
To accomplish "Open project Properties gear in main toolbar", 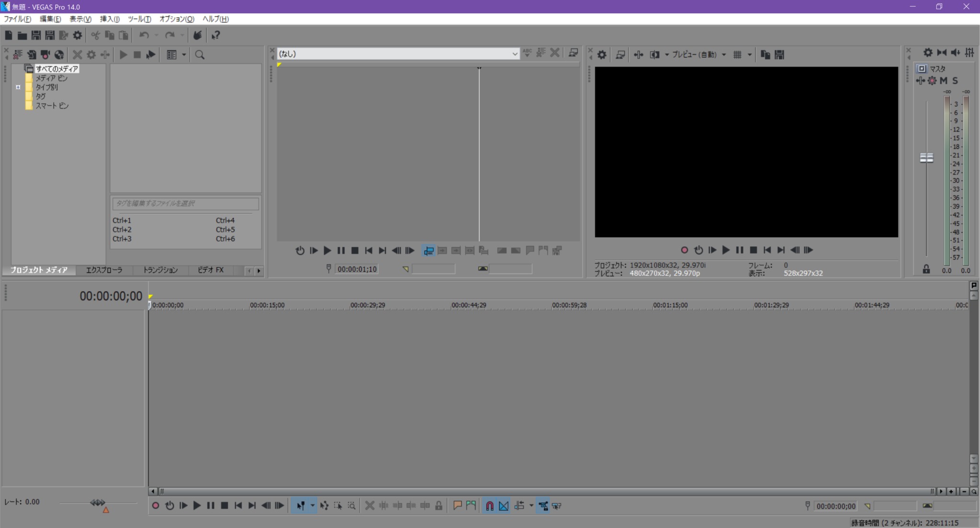I will pos(77,35).
